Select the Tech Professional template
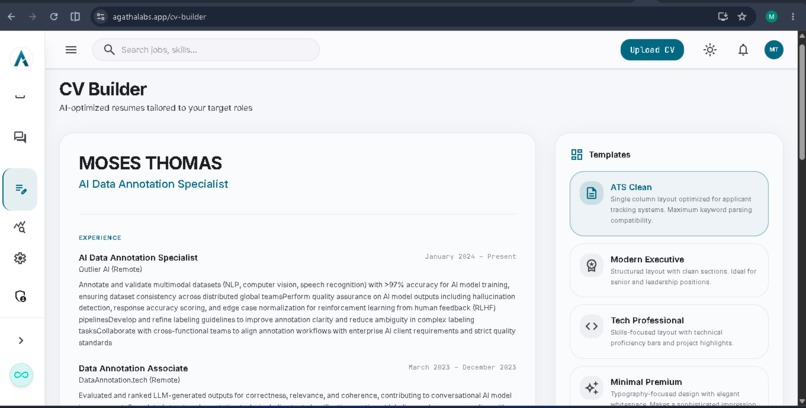This screenshot has width=806, height=408. 669,331
